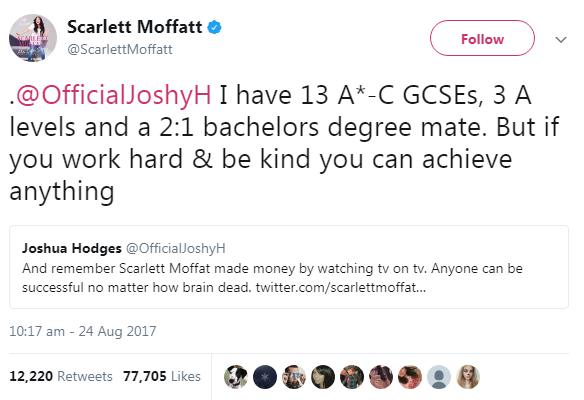The width and height of the screenshot is (584, 400).
Task: Follow Scarlett Moffatt's account
Action: [x=482, y=38]
